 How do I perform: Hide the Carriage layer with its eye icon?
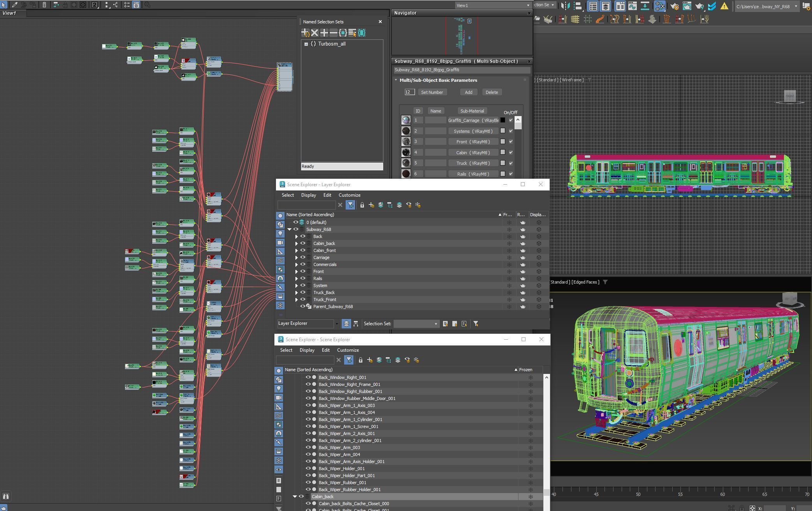pyautogui.click(x=303, y=257)
